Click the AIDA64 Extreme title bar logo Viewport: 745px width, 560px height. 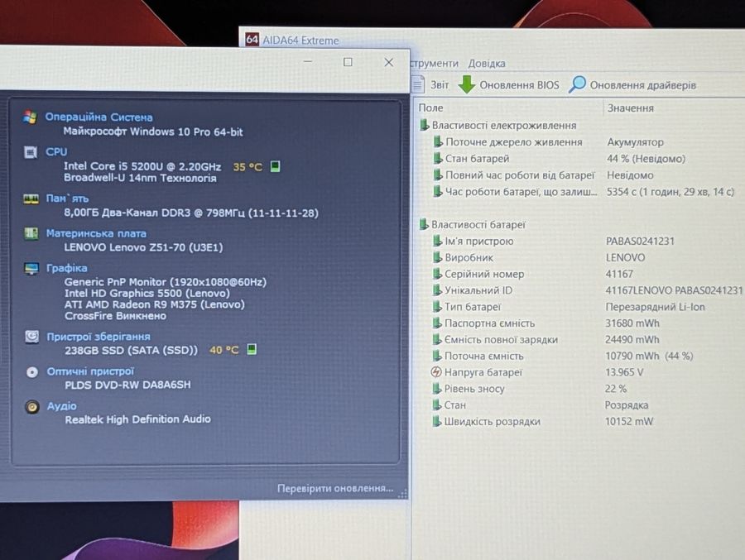[x=252, y=40]
